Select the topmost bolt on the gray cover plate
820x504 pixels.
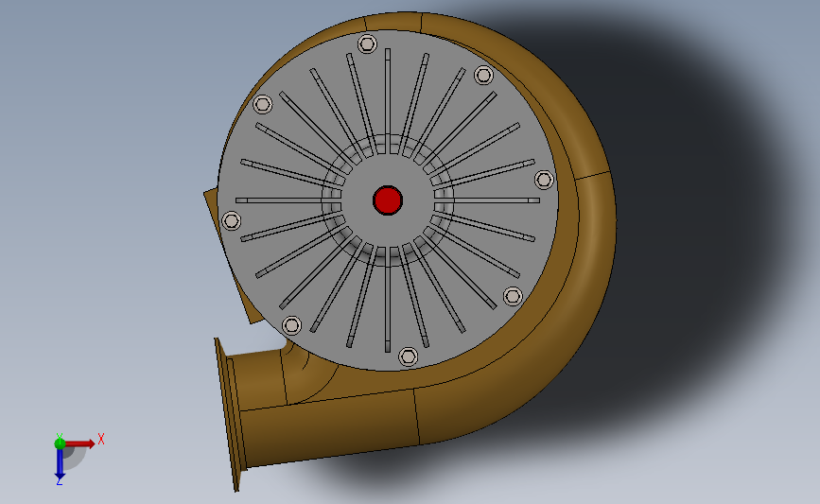(367, 43)
